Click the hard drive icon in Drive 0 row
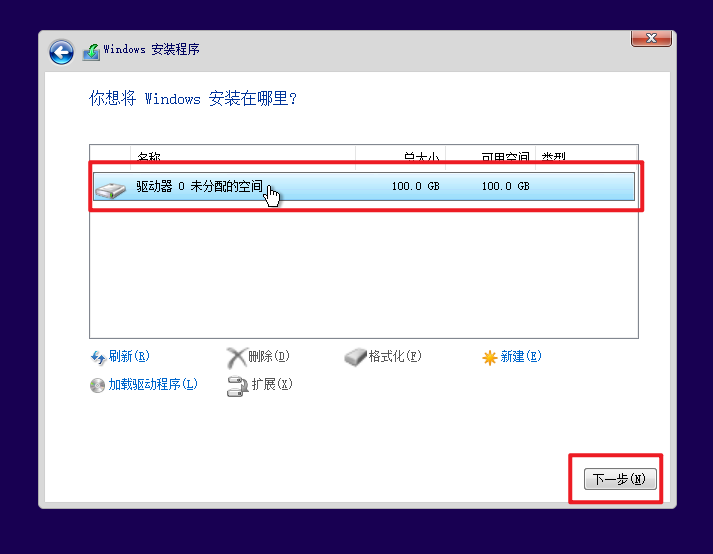 point(111,187)
